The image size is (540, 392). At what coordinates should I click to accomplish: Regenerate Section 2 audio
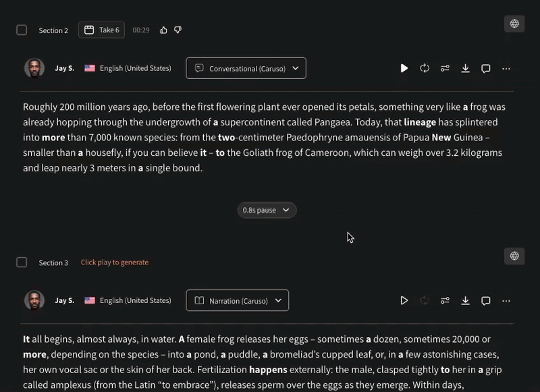pyautogui.click(x=425, y=69)
